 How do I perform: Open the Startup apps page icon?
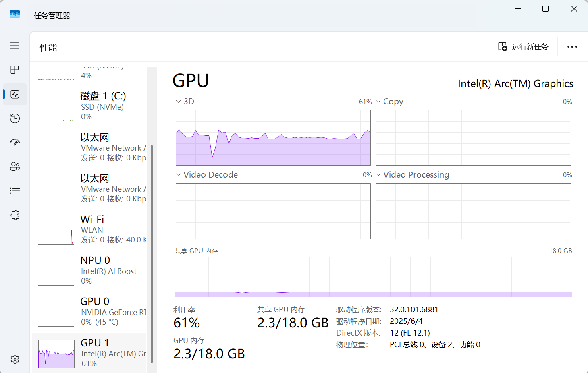[x=15, y=142]
